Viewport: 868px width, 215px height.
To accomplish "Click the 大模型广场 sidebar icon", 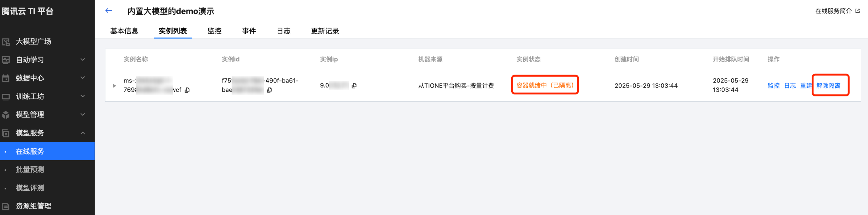I will [x=6, y=42].
